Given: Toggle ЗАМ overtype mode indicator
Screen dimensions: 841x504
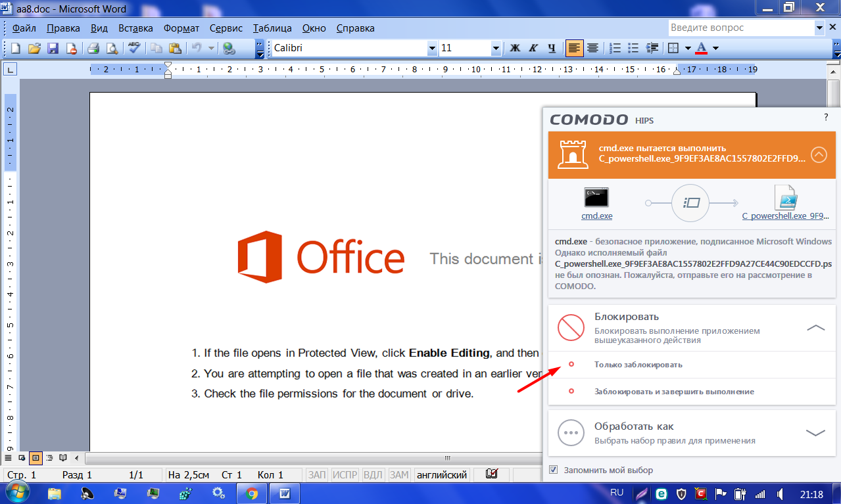Looking at the screenshot, I should 398,474.
